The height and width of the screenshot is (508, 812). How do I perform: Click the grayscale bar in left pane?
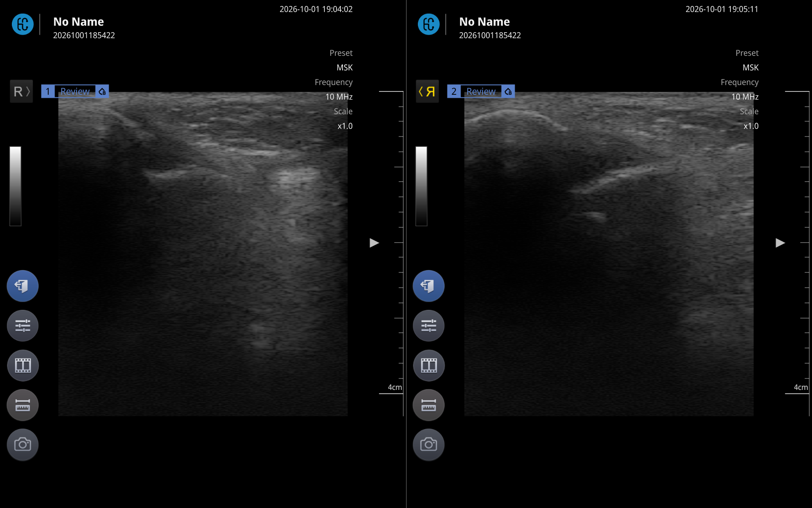[x=16, y=186]
